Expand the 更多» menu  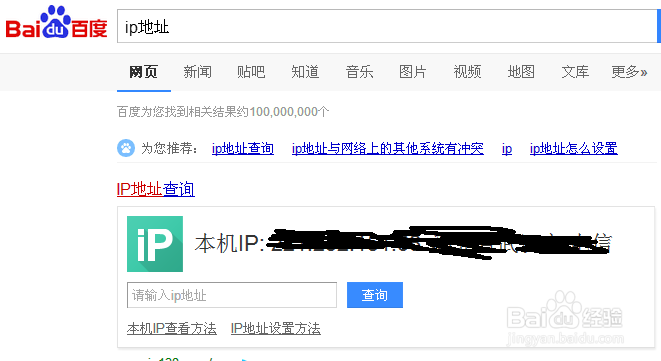[x=629, y=72]
